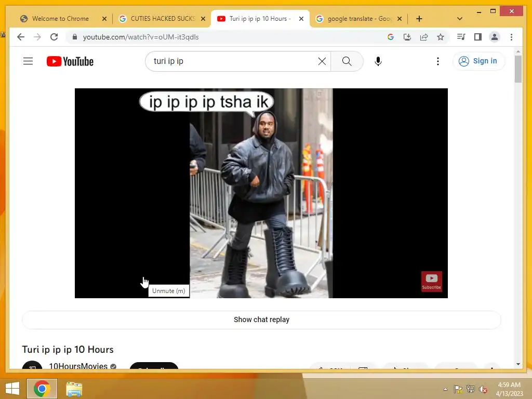Select the Turi ip ip ip 10 Hours tab

pos(260,19)
